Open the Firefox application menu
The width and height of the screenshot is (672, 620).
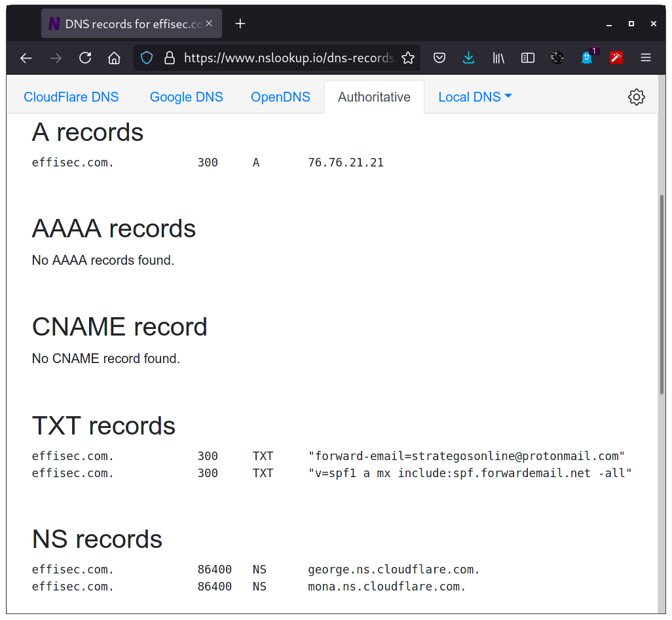pyautogui.click(x=646, y=58)
